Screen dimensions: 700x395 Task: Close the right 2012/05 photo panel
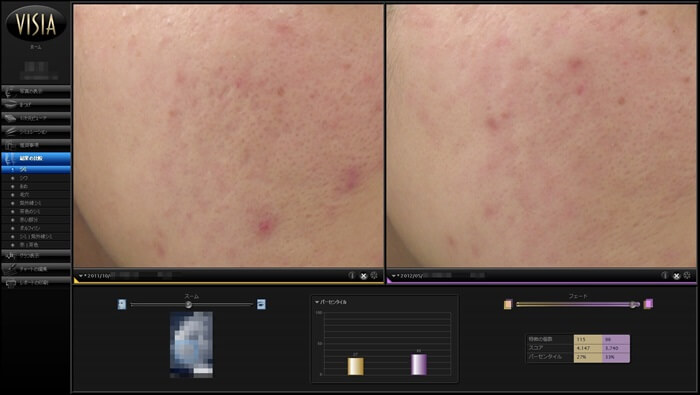[676, 276]
